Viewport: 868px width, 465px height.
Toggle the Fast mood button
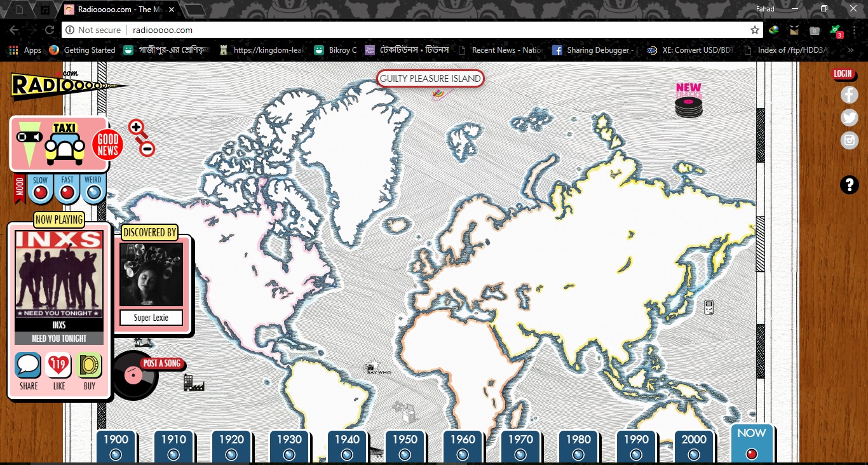tap(67, 189)
